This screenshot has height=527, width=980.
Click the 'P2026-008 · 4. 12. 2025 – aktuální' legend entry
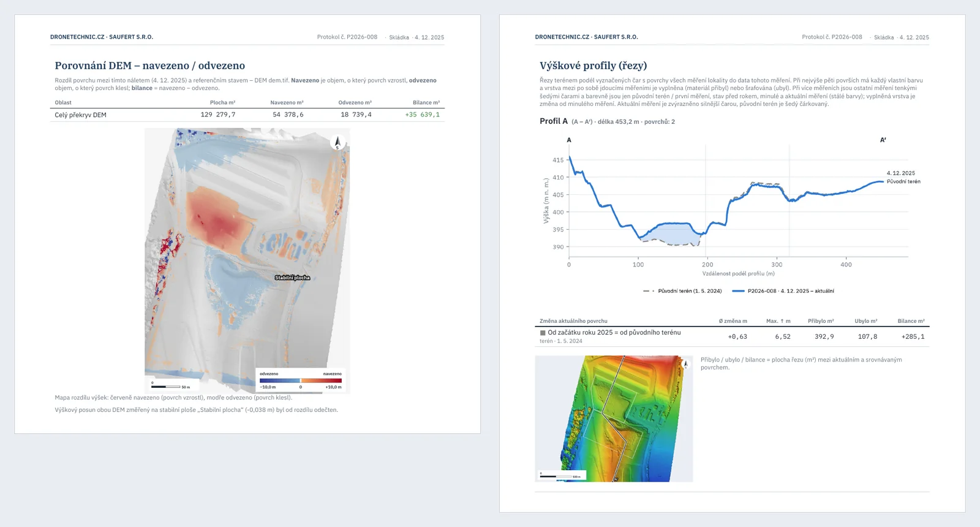pos(783,291)
